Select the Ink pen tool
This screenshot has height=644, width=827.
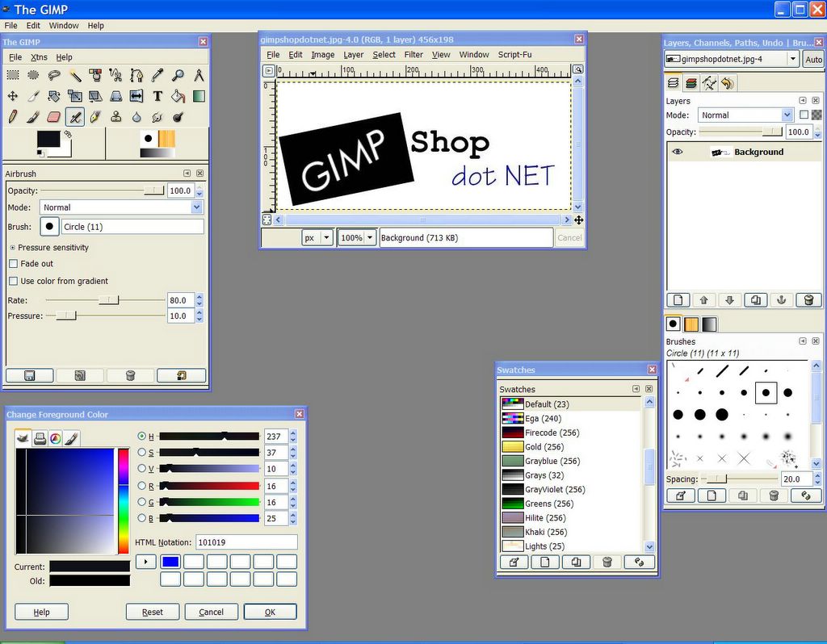[95, 116]
